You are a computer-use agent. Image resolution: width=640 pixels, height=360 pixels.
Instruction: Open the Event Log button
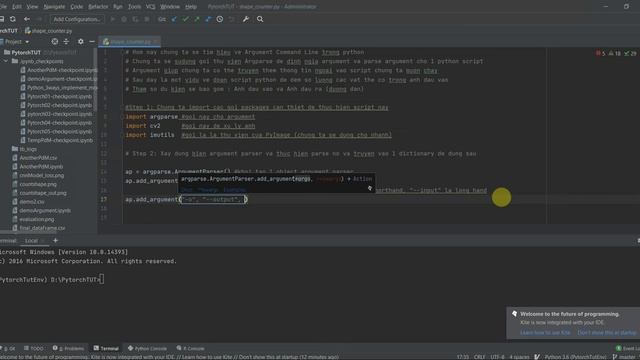coord(628,348)
